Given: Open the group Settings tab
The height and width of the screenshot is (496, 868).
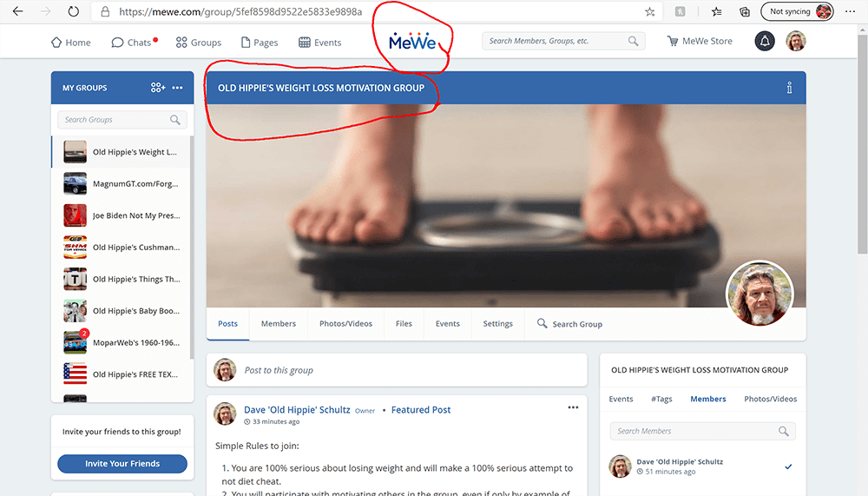Looking at the screenshot, I should pyautogui.click(x=497, y=324).
